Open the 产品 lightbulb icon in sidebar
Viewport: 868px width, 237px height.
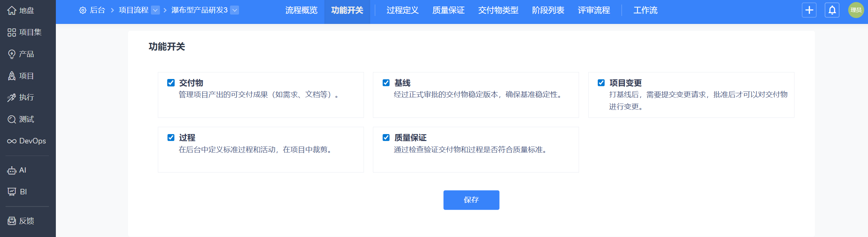click(12, 54)
